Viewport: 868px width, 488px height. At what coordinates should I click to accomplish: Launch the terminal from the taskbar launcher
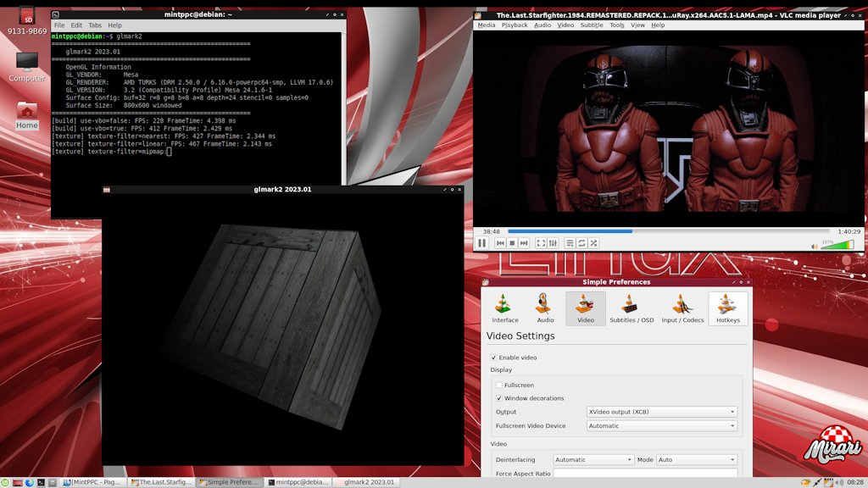tap(41, 482)
